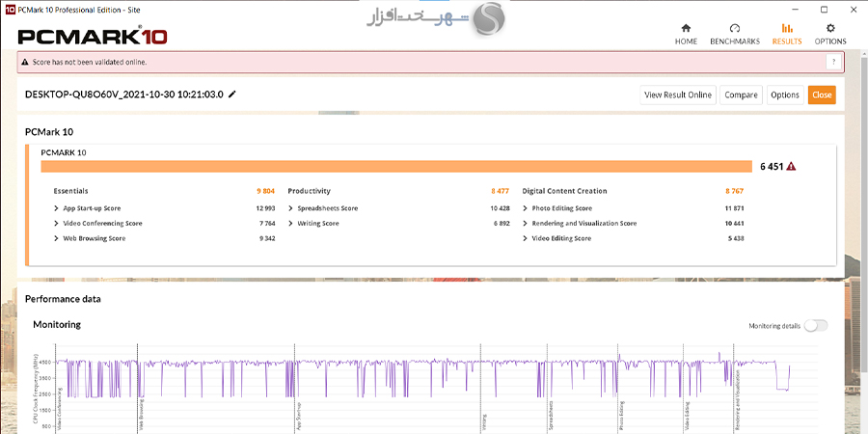Screen dimensions: 868x434
Task: Expand Photo Editing Score details
Action: (526, 208)
